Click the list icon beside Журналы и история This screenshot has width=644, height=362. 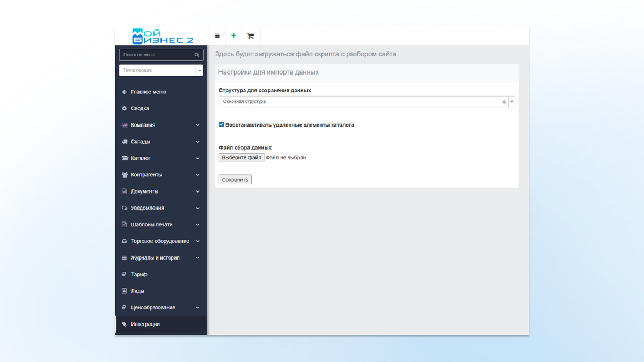click(125, 258)
